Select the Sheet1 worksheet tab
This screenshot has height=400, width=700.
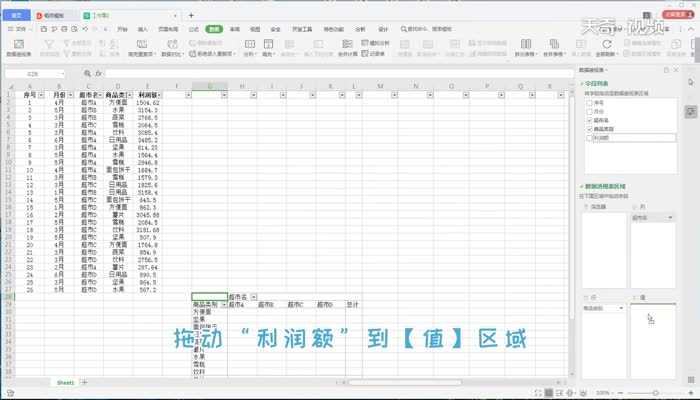(66, 382)
